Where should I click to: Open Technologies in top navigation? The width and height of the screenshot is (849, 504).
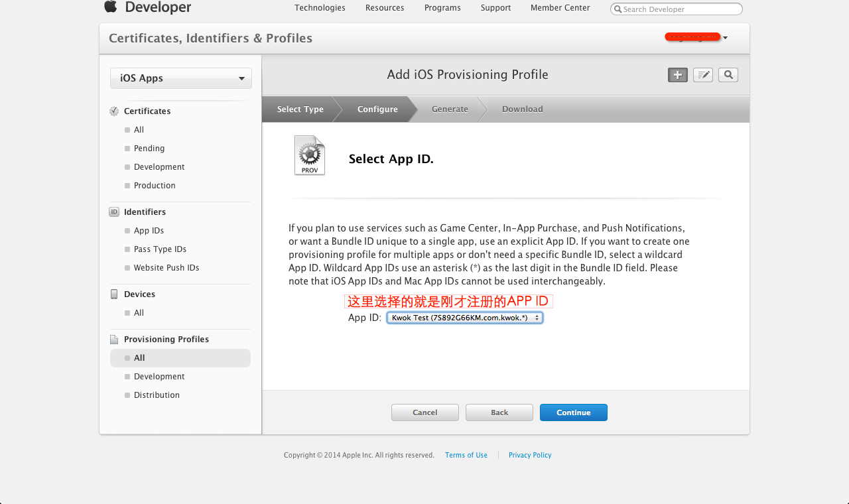320,8
